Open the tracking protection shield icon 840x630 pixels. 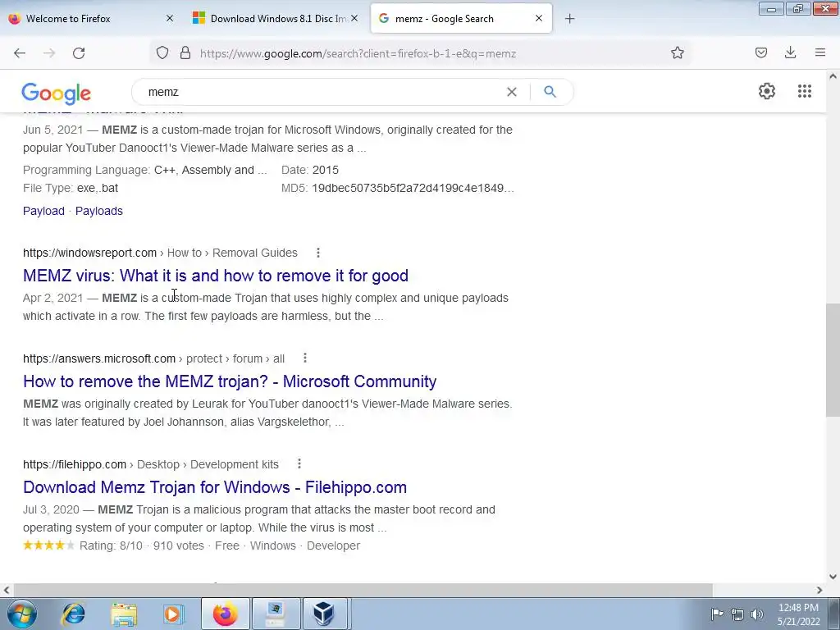click(x=162, y=53)
